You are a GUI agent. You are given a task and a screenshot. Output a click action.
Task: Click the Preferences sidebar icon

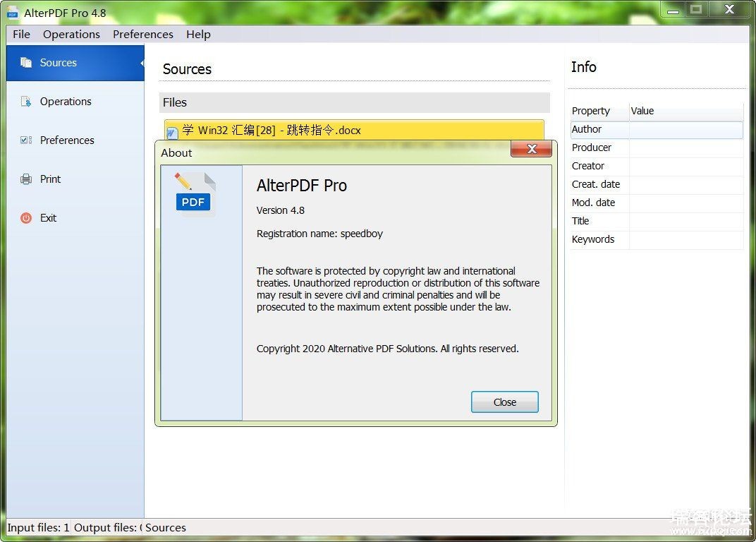coord(26,140)
